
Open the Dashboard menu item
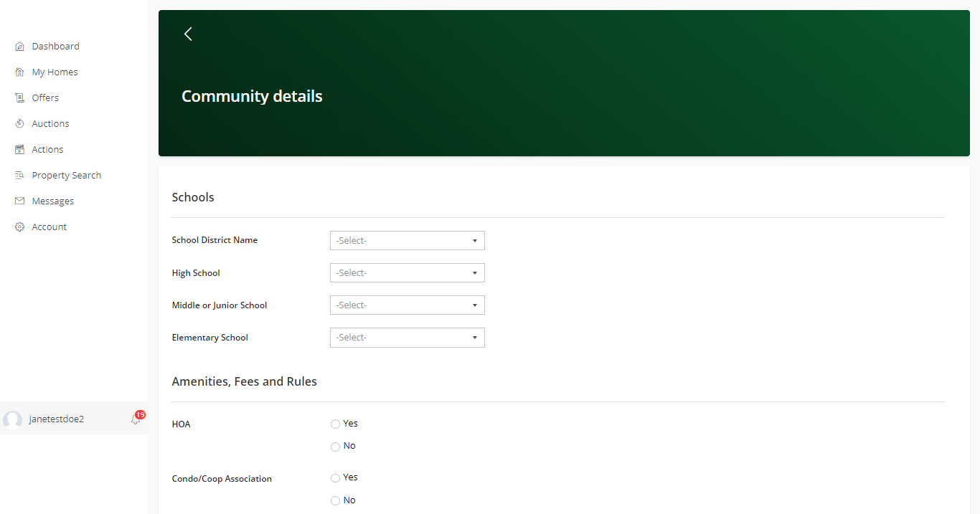pos(56,47)
